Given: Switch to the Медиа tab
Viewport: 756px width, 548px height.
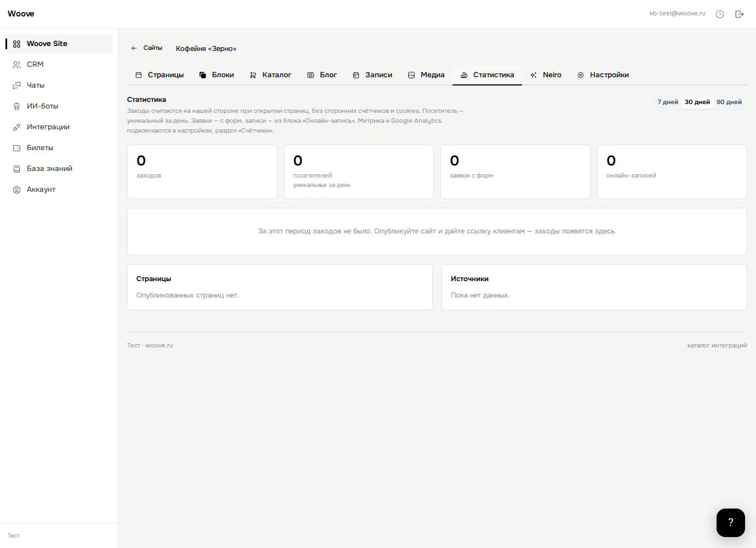Looking at the screenshot, I should coord(426,75).
